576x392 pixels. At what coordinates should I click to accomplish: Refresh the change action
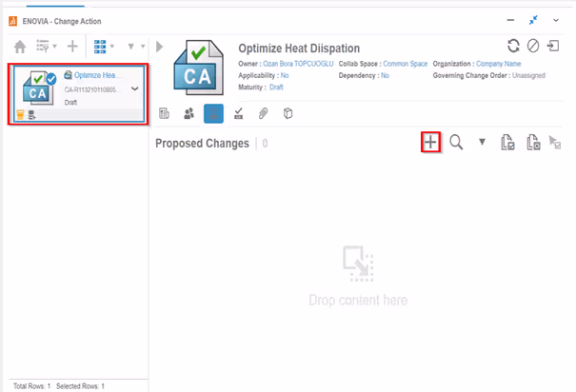(513, 46)
